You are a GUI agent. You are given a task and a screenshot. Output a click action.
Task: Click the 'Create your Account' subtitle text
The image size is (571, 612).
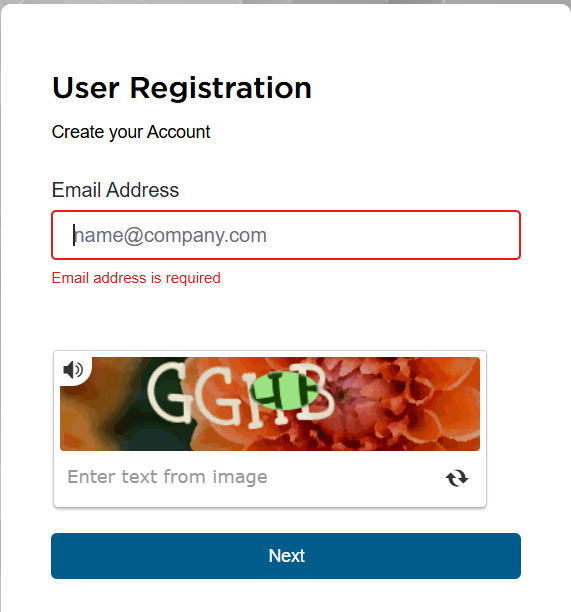(131, 132)
